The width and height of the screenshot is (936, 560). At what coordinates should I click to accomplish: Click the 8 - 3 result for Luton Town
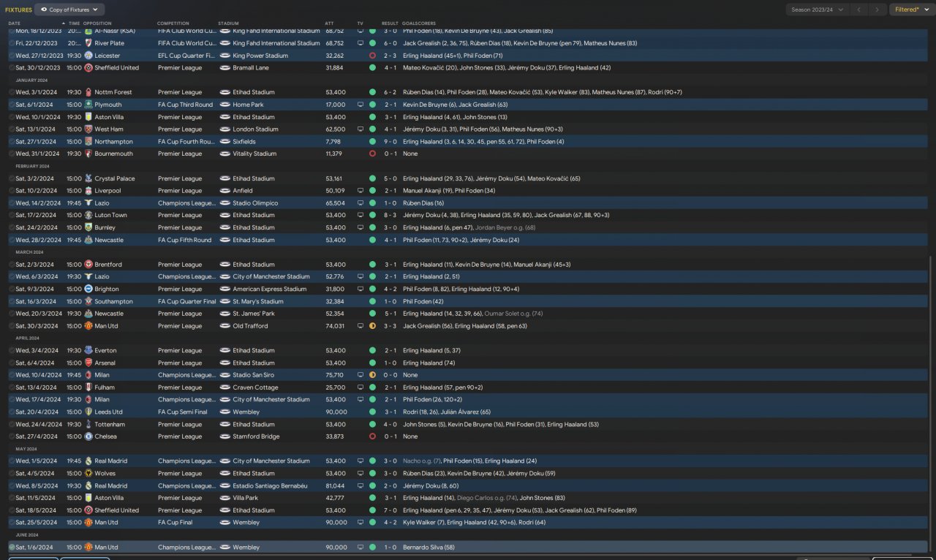(389, 215)
